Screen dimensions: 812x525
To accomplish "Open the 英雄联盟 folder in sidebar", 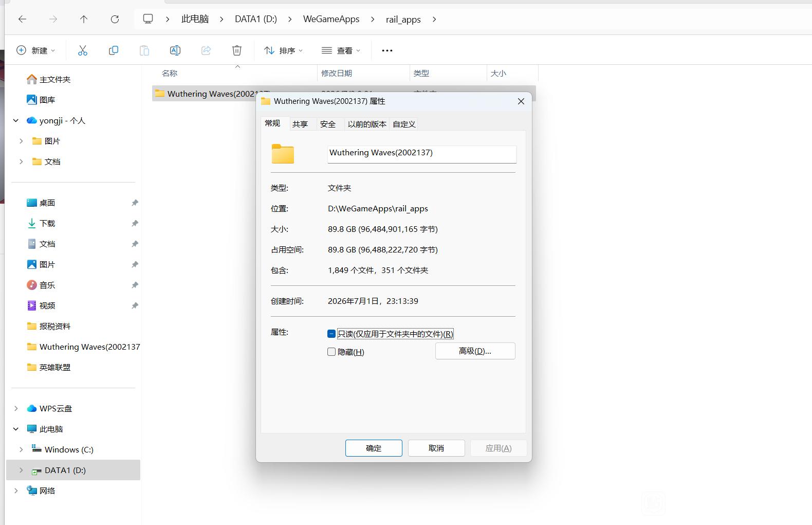I will coord(48,367).
